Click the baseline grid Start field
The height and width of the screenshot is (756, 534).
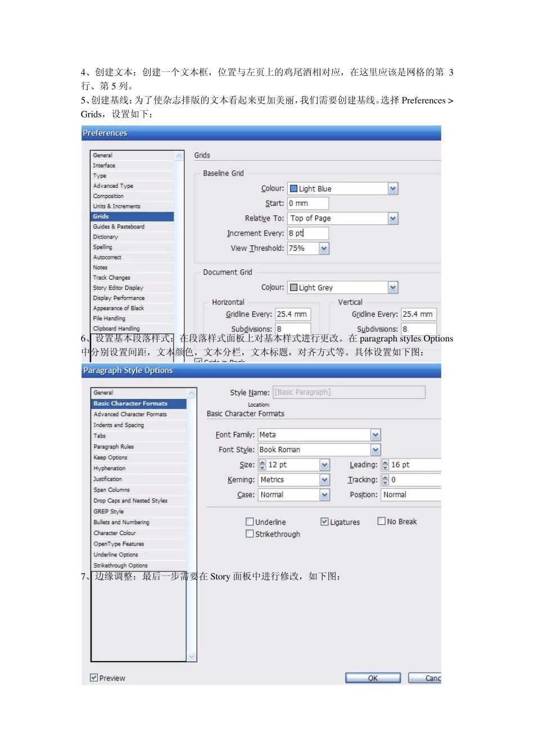308,203
